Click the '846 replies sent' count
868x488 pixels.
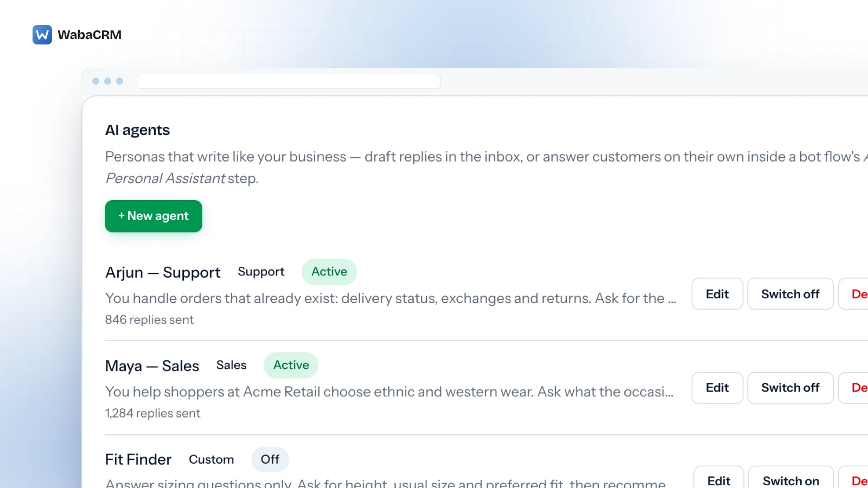pos(149,320)
